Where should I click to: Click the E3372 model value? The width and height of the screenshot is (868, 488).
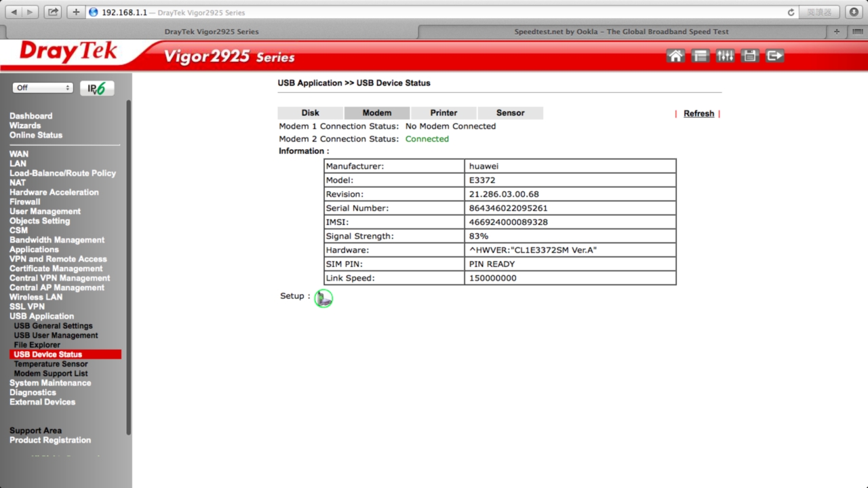482,180
